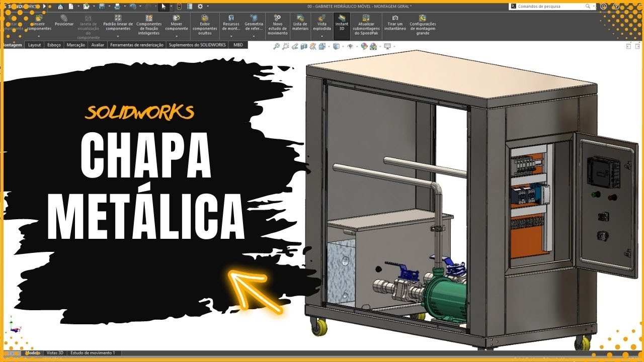Viewport: 644px width, 362px height.
Task: Update SpeedPak subassemblies
Action: pos(366,25)
